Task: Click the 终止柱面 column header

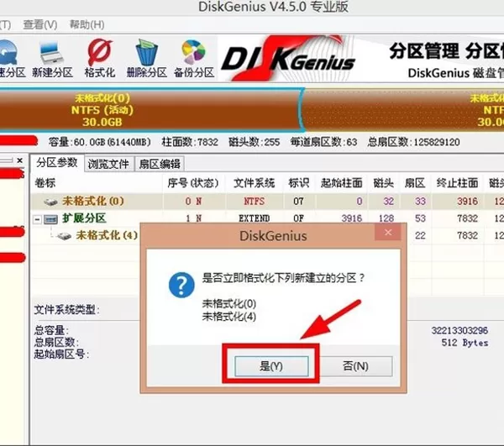Action: coord(457,183)
